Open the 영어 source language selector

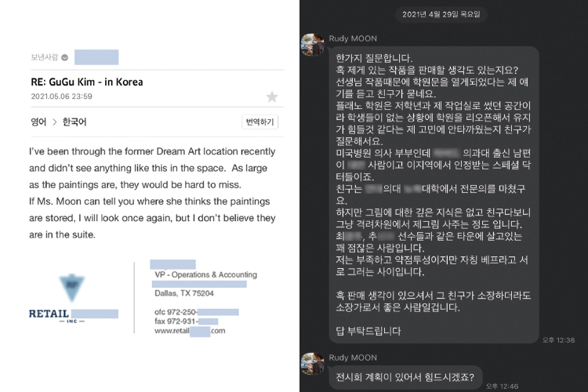point(38,122)
